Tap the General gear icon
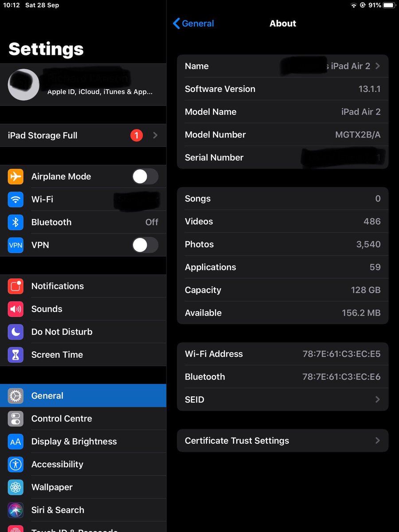Viewport: 399px width, 532px height. tap(16, 396)
